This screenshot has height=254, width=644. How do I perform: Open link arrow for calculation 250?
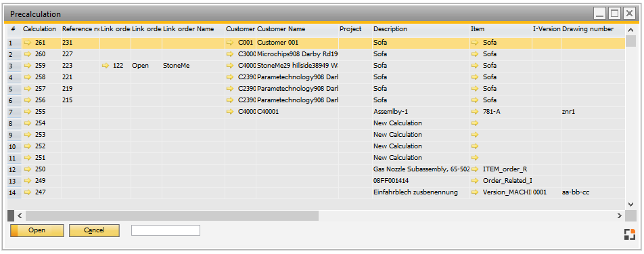[x=28, y=169]
